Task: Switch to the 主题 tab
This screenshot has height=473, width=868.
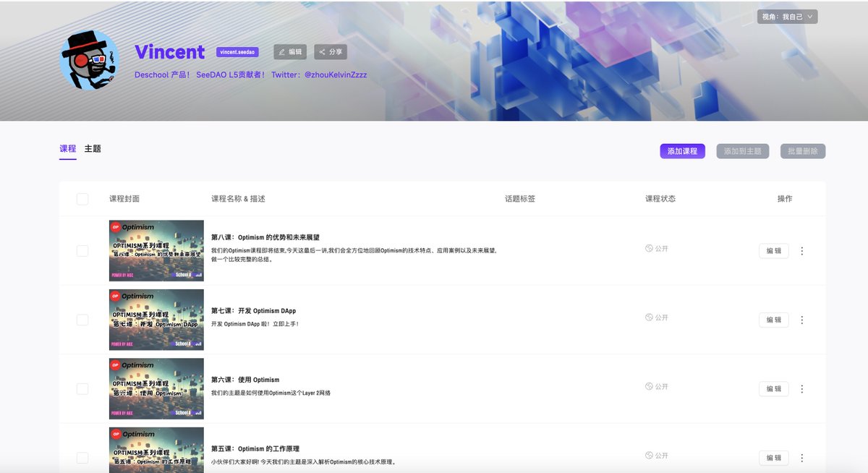Action: click(x=93, y=149)
